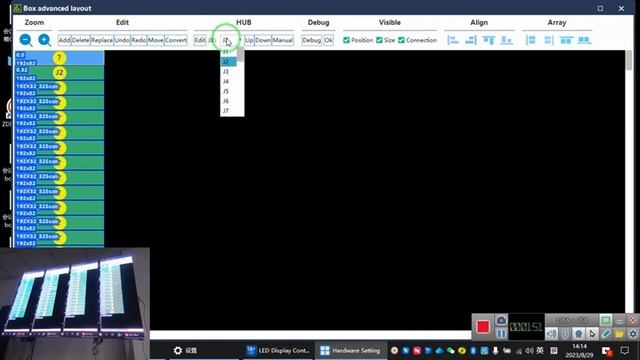Click the Redo button
Viewport: 640px width, 360px height.
point(138,40)
